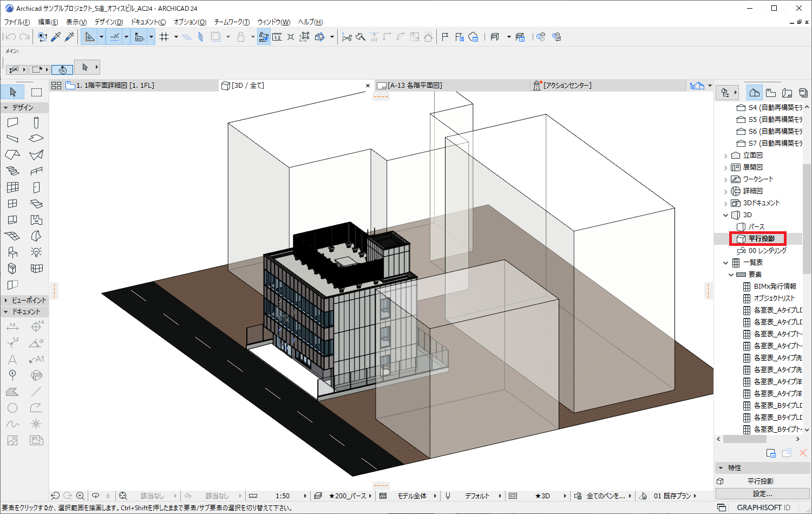This screenshot has width=812, height=514.
Task: Activate the pick up parameters eyedropper
Action: pyautogui.click(x=55, y=36)
